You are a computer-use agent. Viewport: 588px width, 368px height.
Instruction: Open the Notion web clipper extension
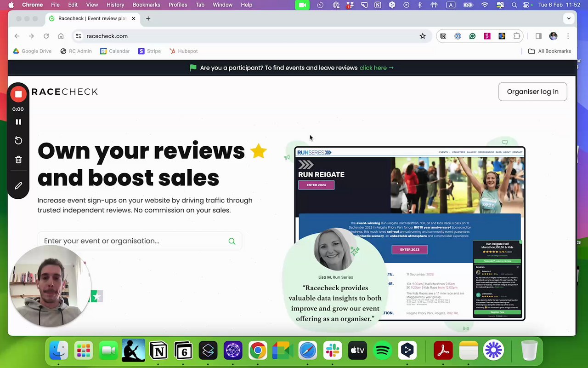click(x=443, y=36)
